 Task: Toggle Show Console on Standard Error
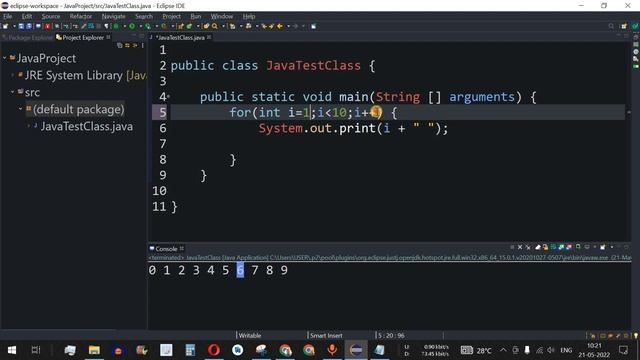tap(569, 247)
